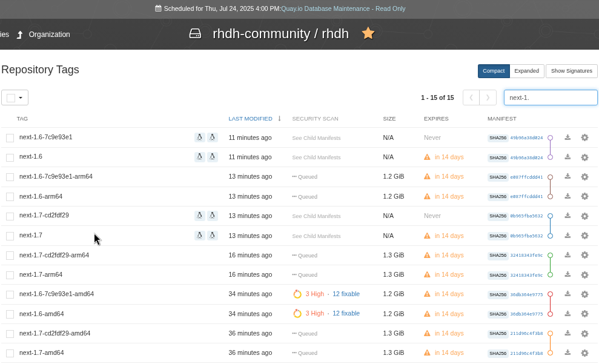
Task: Select the next-1.7-cd2fdf29-amd64 tag name
Action: pyautogui.click(x=55, y=333)
